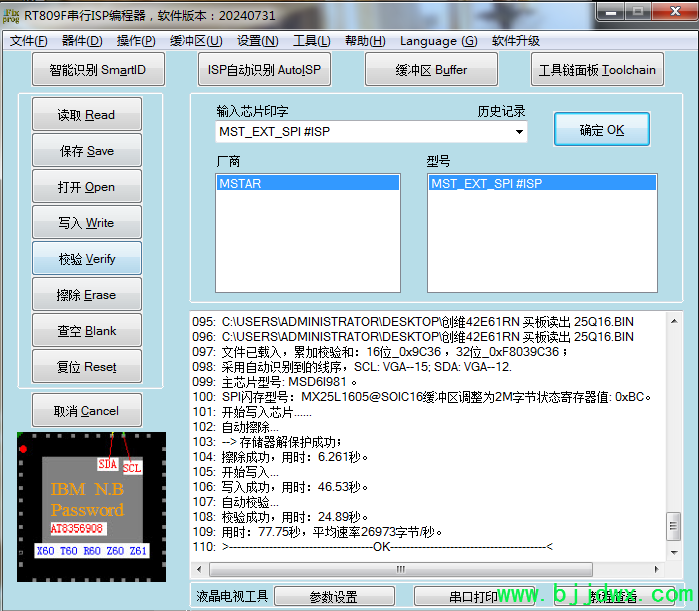
Task: Select MSTAR in the manufacturer list
Action: click(x=308, y=184)
